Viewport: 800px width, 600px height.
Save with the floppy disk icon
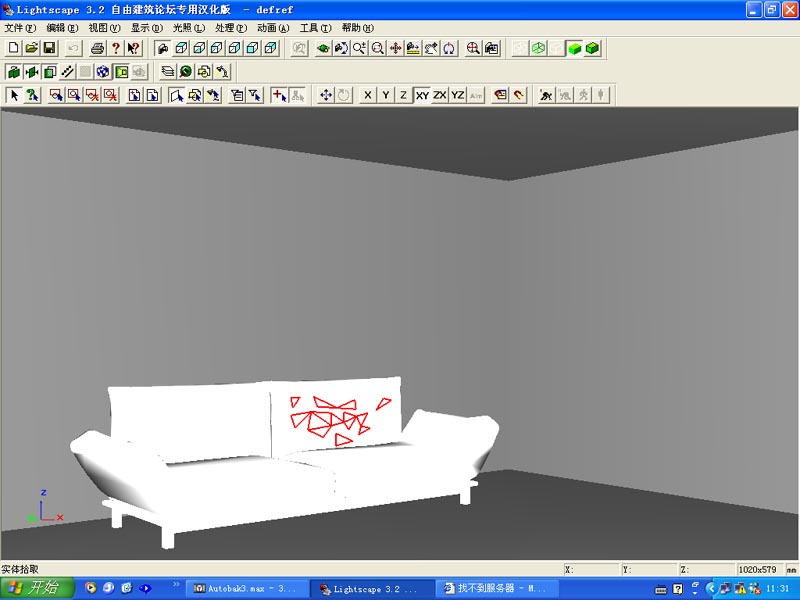coord(49,48)
